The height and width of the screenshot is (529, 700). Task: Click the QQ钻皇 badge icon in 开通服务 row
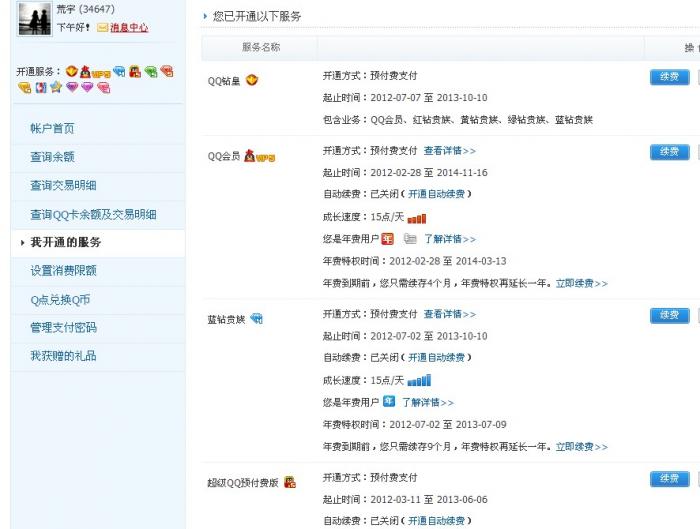71,71
